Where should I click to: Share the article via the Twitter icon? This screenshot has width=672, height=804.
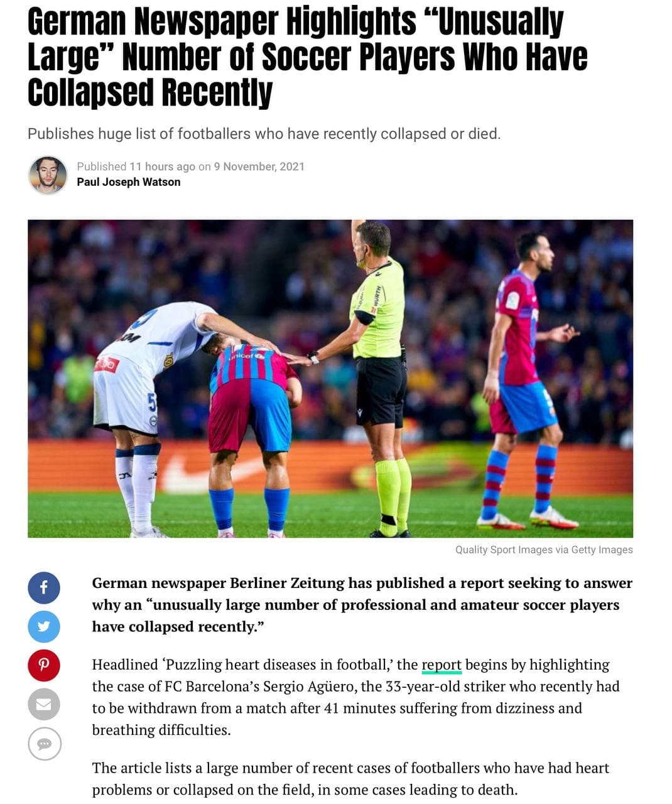click(44, 627)
